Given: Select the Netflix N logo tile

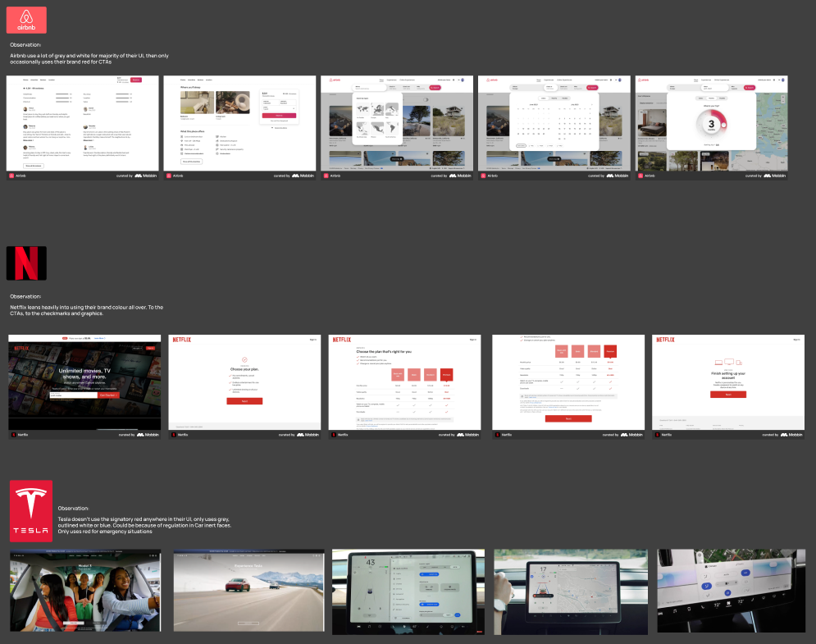Looking at the screenshot, I should [26, 263].
